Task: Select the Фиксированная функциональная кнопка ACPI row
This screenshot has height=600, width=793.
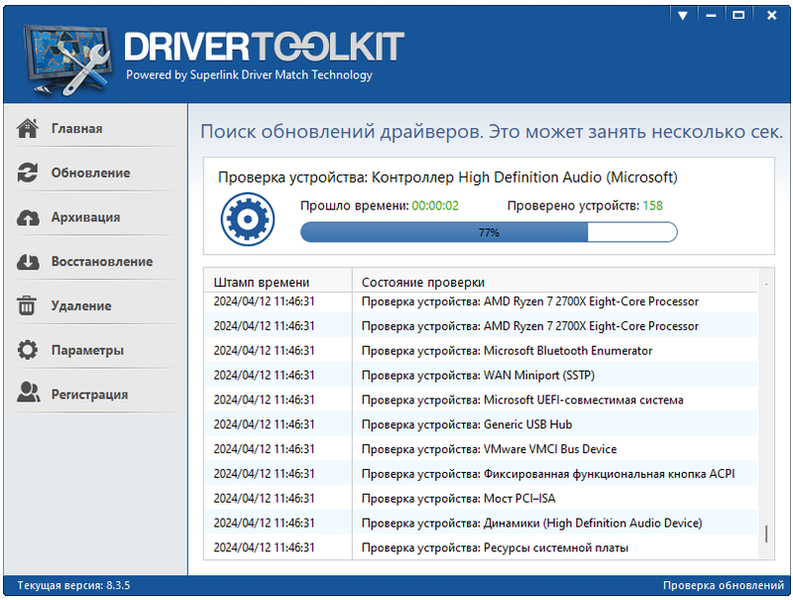Action: 480,474
